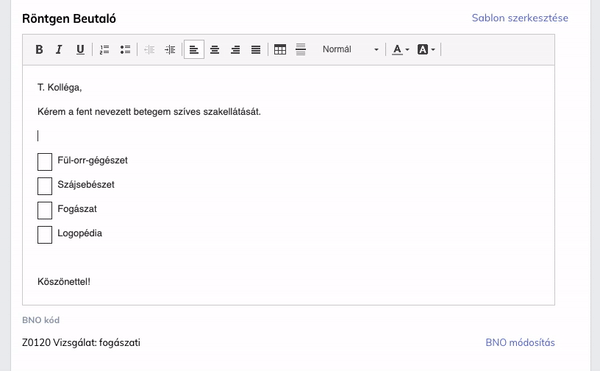Increase indent of the paragraph

click(170, 49)
